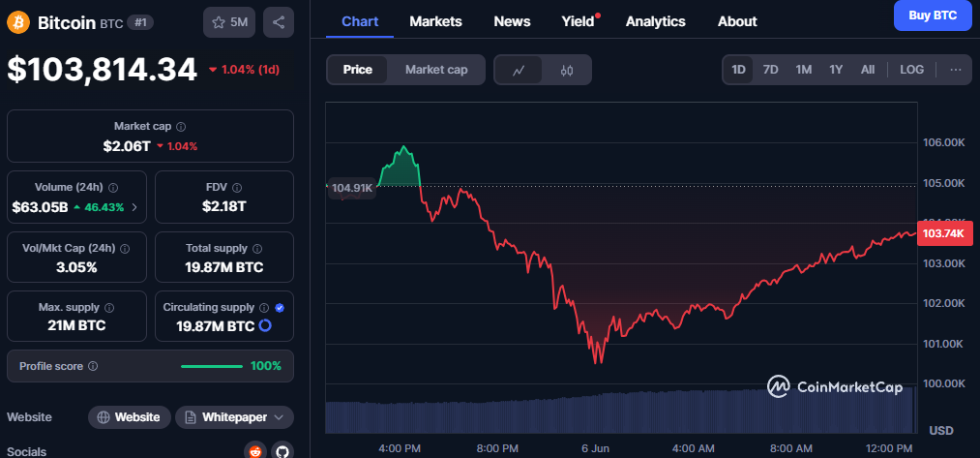Click verified checkmark badge by Circulating supply

tap(280, 308)
